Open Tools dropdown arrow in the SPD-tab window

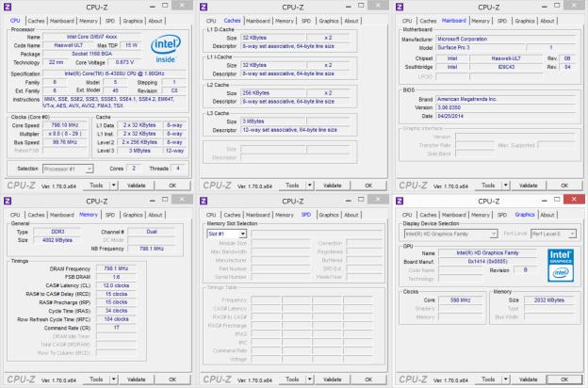(x=309, y=380)
